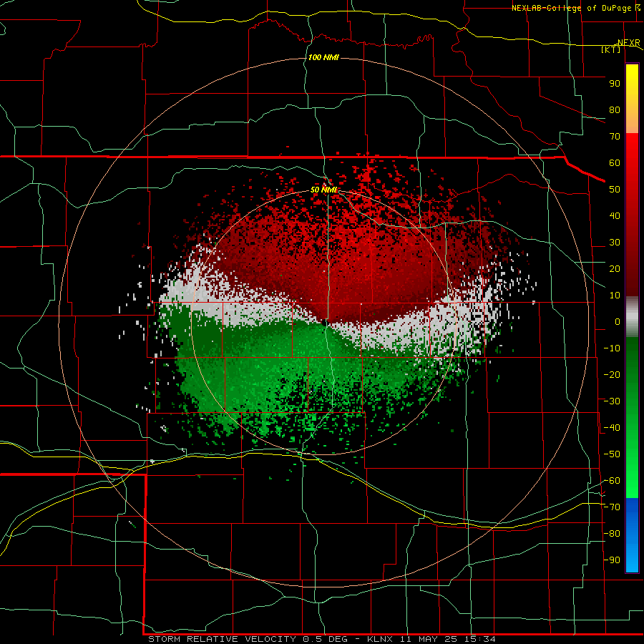
Task: Click the -60 value on the velocity scale
Action: (612, 481)
